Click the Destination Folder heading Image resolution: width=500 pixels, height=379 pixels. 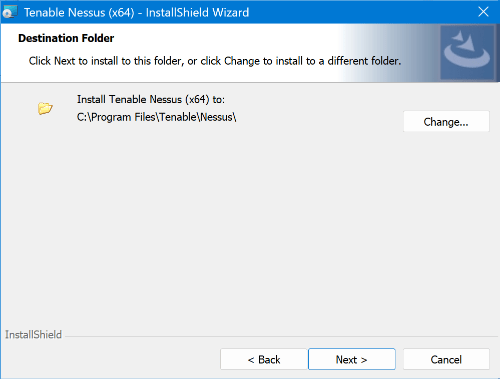pyautogui.click(x=66, y=38)
